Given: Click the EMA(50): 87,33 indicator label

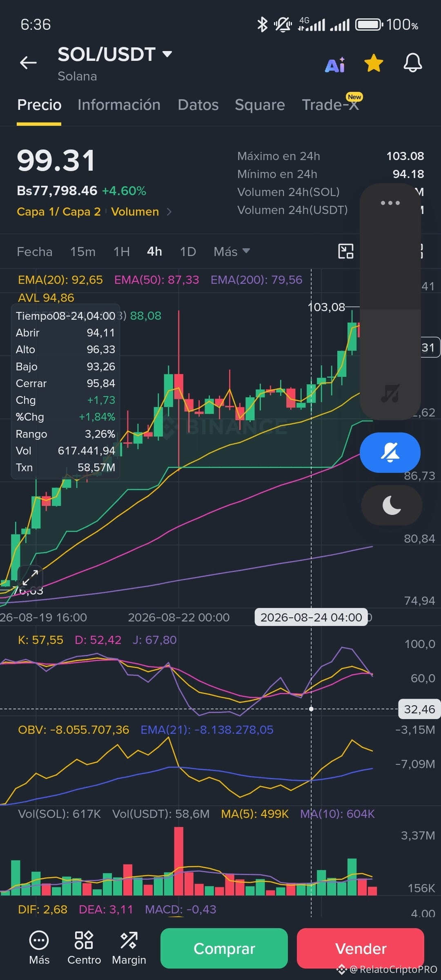Looking at the screenshot, I should tap(156, 280).
